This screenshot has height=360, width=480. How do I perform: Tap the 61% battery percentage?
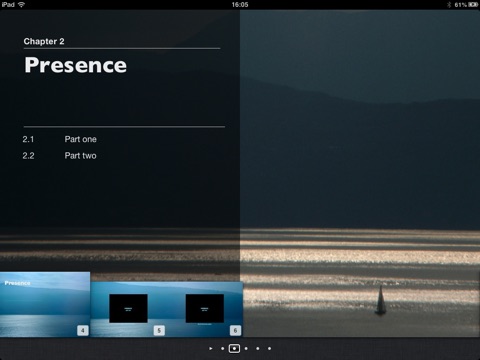460,5
